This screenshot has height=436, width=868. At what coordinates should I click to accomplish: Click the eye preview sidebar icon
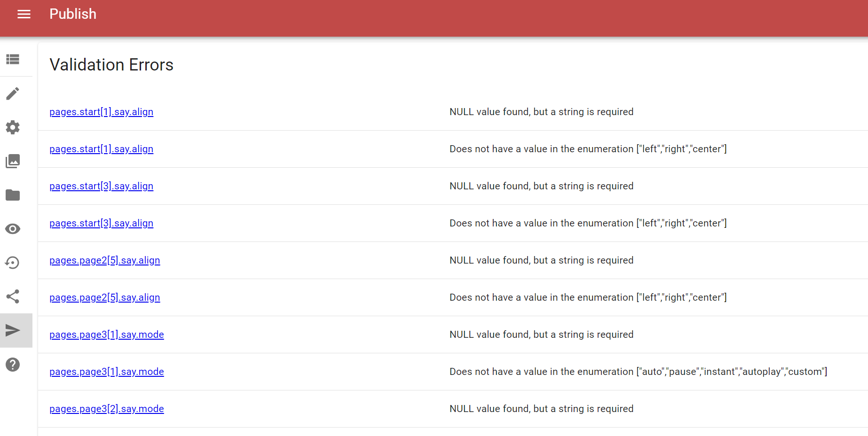(13, 229)
